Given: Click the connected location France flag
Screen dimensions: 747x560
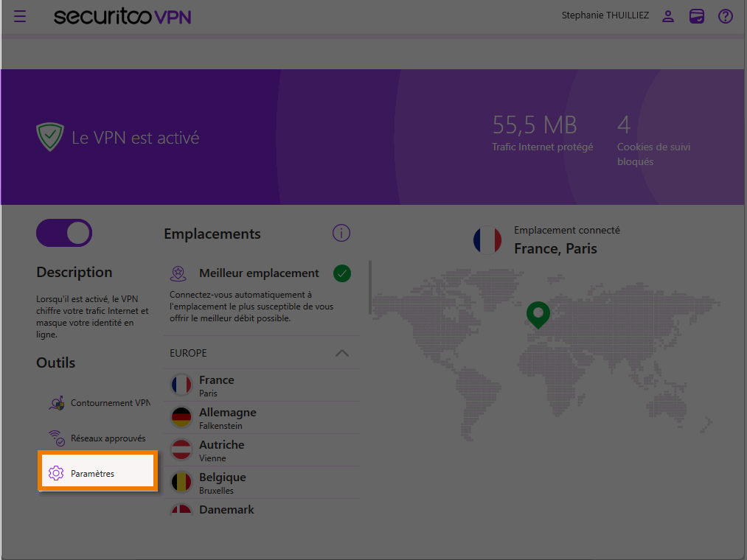Looking at the screenshot, I should tap(487, 240).
